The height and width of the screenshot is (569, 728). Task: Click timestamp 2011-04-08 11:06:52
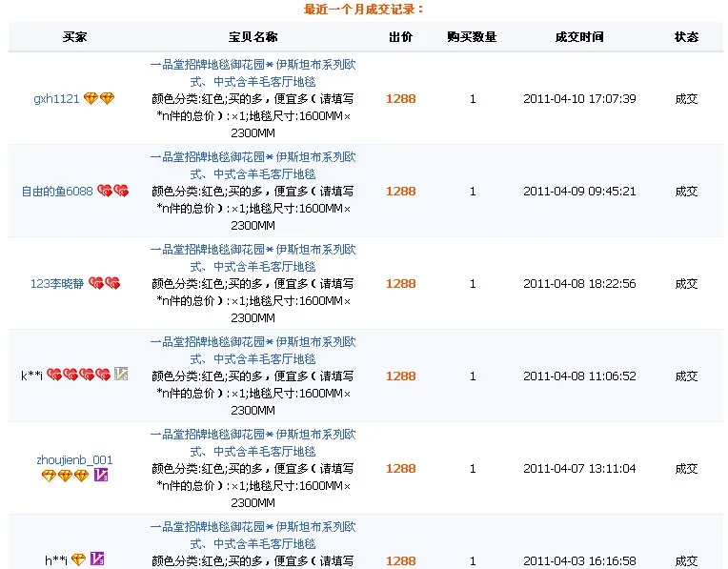click(579, 376)
